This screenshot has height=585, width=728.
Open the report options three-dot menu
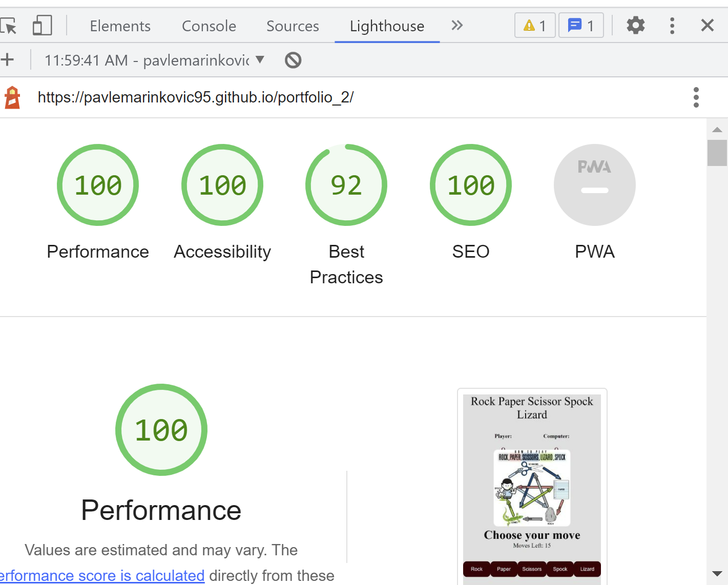(696, 97)
